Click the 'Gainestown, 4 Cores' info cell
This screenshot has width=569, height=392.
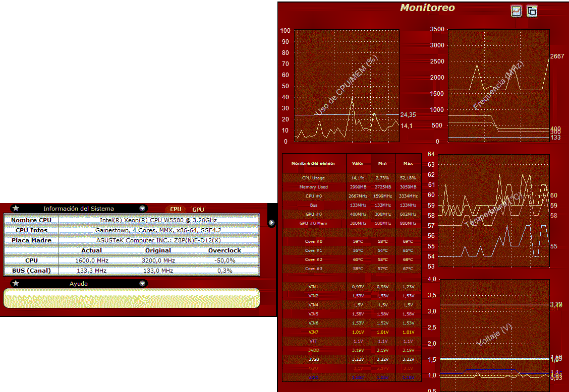[x=158, y=230]
